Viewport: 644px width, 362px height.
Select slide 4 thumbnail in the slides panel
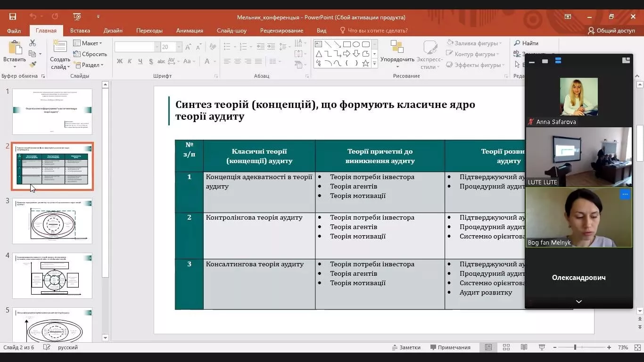pos(52,276)
